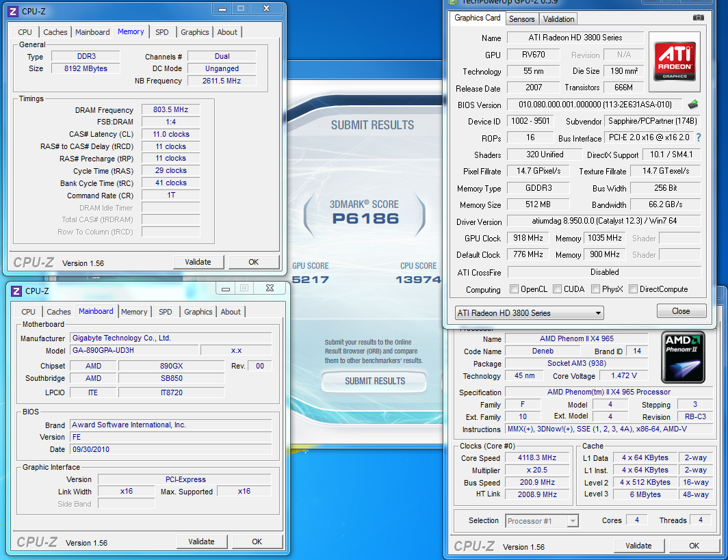Click the DRAM Frequency 803.5 MHz value
This screenshot has height=560, width=728.
pyautogui.click(x=171, y=110)
